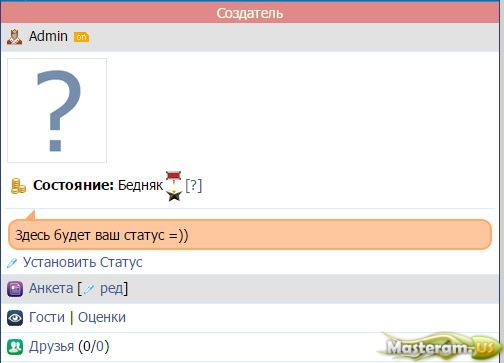The height and width of the screenshot is (363, 504).
Task: Open the Admin username link
Action: (x=48, y=36)
